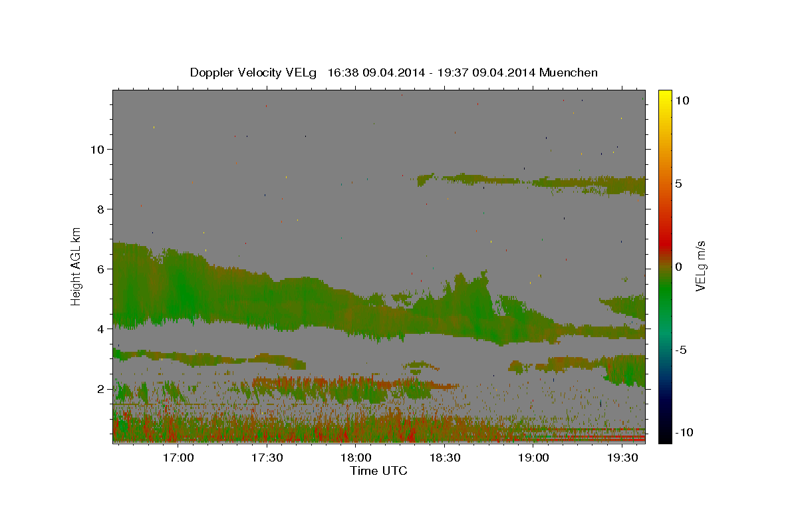Click the 'Height AGL km' axis label

pos(76,267)
